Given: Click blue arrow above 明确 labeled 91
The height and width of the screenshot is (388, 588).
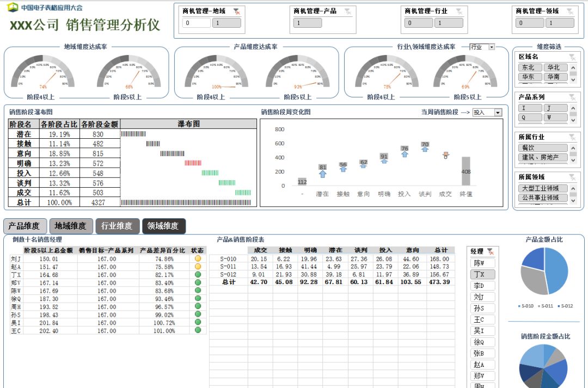Looking at the screenshot, I should [x=384, y=162].
